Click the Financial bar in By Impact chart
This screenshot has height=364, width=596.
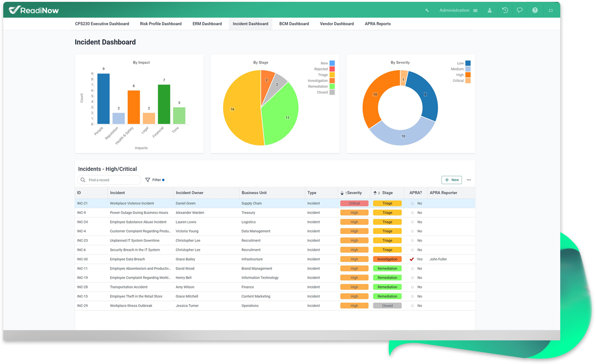(x=164, y=104)
